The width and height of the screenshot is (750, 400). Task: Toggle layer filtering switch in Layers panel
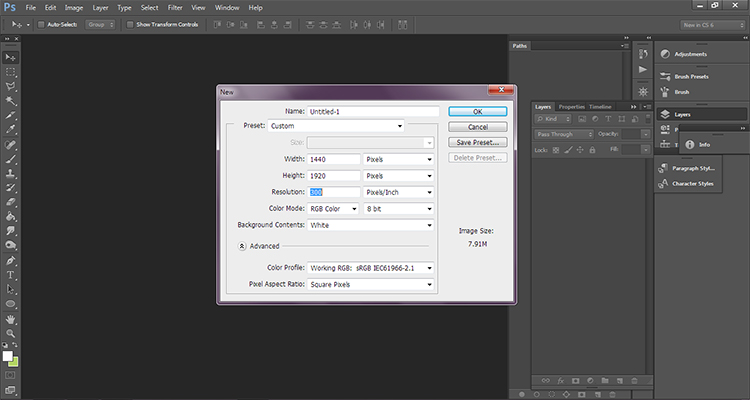click(x=648, y=118)
